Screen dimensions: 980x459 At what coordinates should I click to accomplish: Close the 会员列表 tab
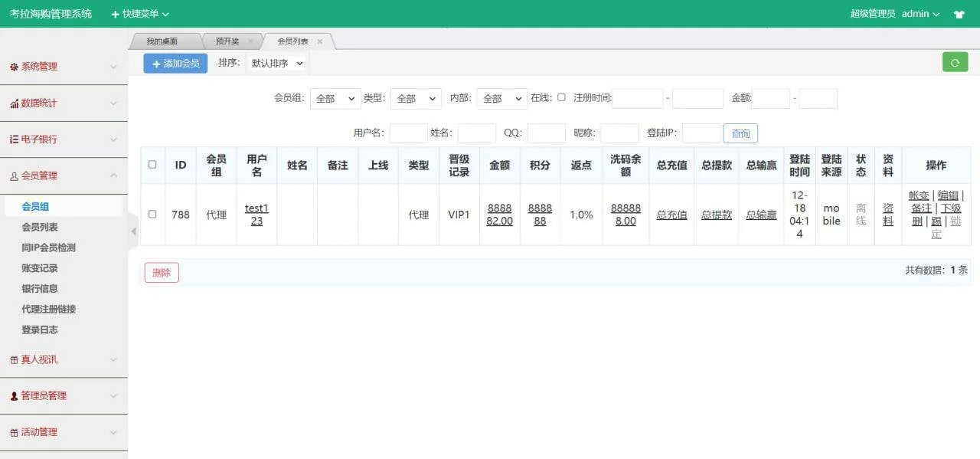(320, 41)
